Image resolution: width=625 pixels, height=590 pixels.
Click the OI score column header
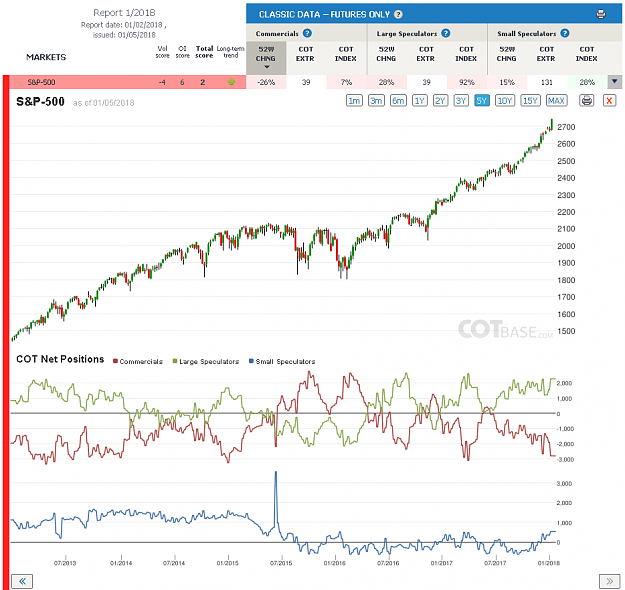tap(183, 52)
